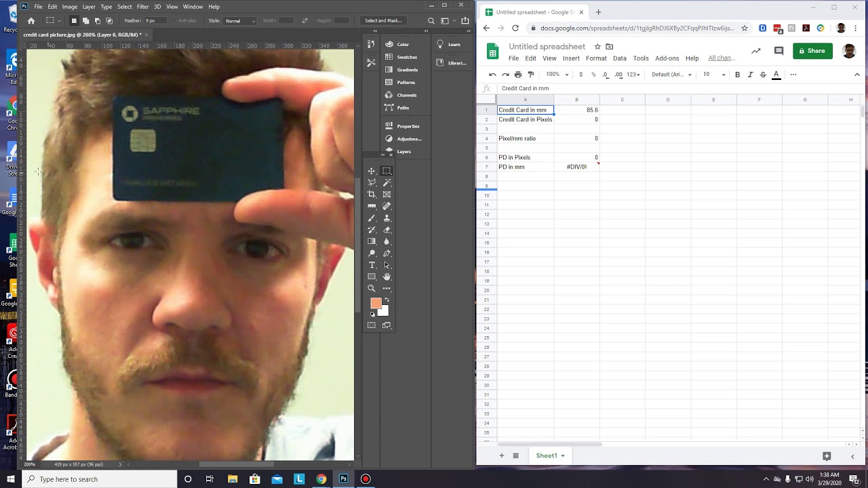The height and width of the screenshot is (488, 868).
Task: Select the Clone Stamp tool
Action: 387,218
